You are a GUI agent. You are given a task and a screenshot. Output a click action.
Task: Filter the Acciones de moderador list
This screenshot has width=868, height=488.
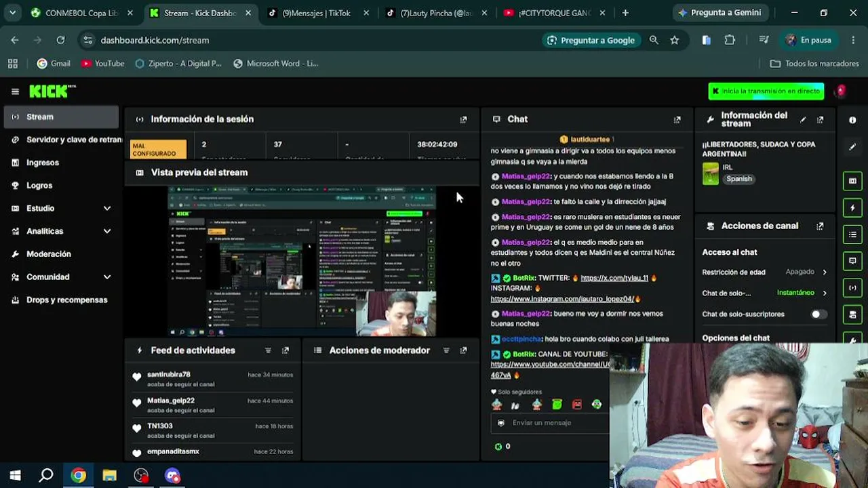tap(446, 350)
